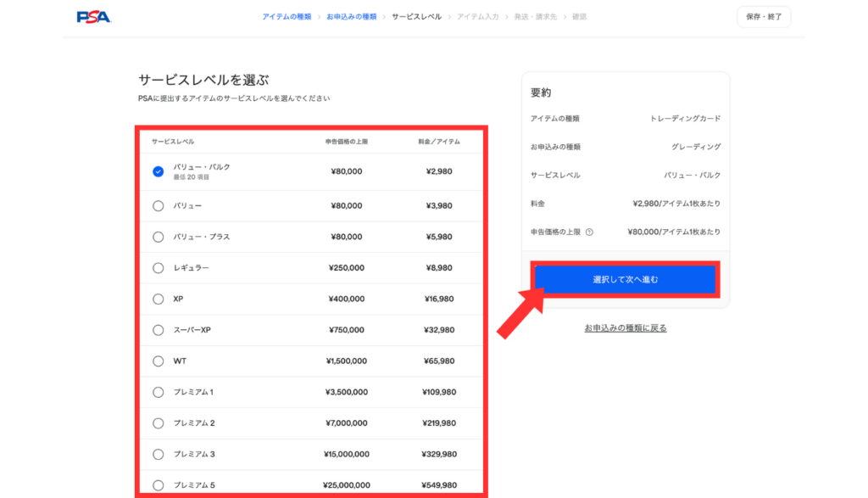The height and width of the screenshot is (498, 868).
Task: Open info icon beside 申告価格の上限
Action: pos(590,232)
